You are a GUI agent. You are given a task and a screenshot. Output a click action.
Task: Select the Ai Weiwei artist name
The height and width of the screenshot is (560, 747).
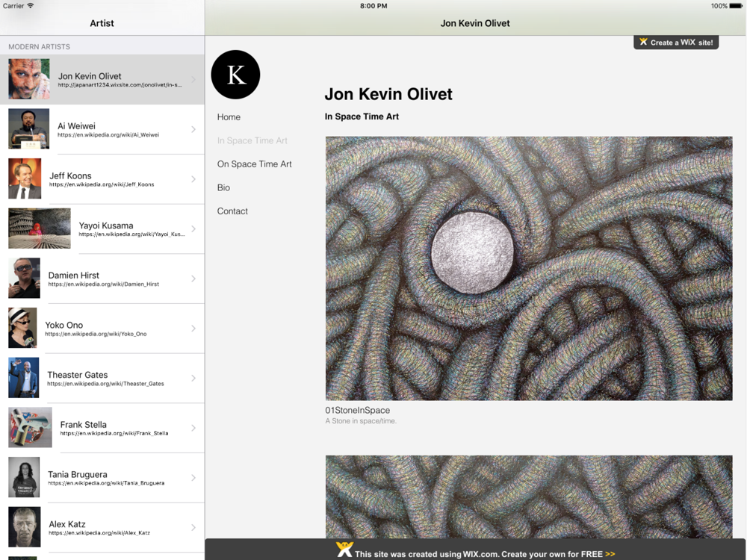point(76,126)
